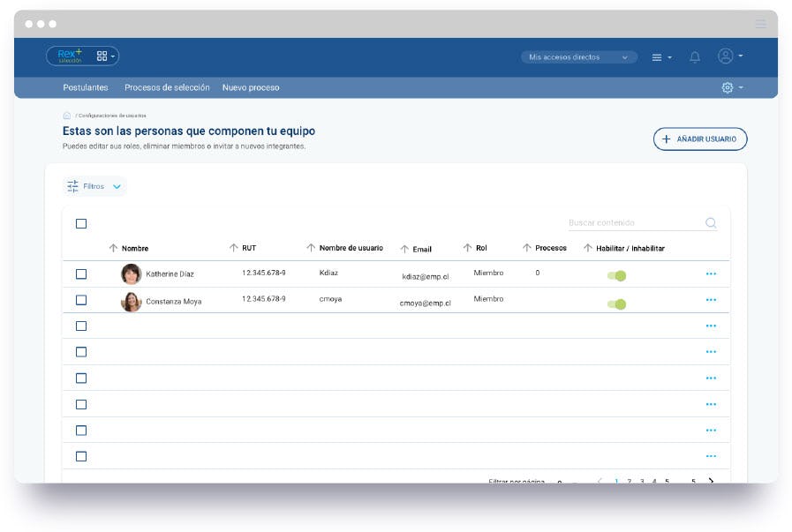Click the hamburger menu icon
The image size is (792, 532).
[x=657, y=56]
